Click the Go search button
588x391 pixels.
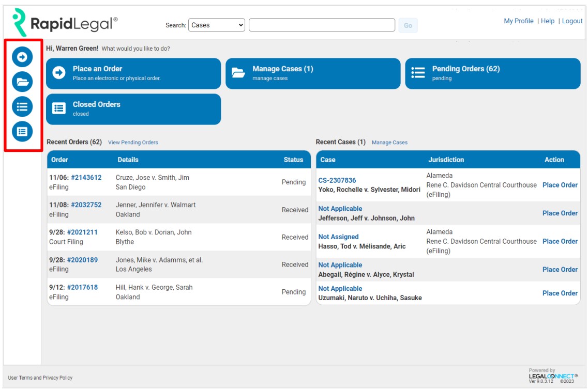point(409,25)
